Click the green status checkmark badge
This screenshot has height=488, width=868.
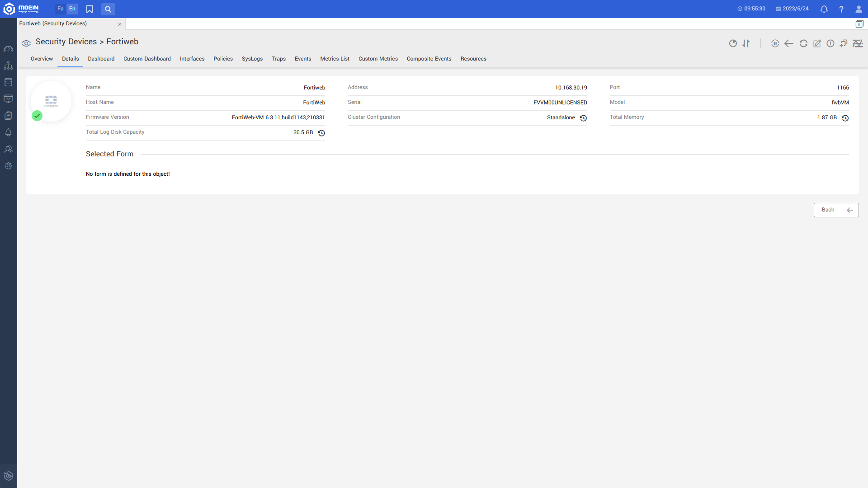pyautogui.click(x=37, y=116)
